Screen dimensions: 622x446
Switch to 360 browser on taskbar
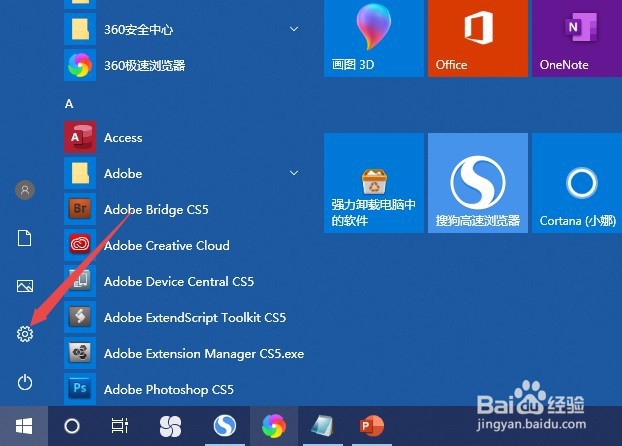[x=274, y=425]
